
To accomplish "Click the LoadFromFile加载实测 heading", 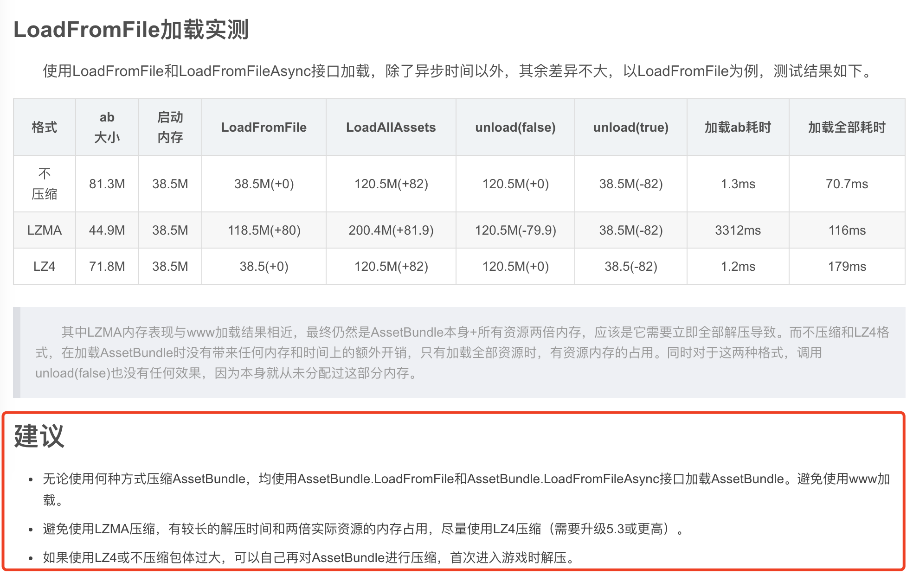I will click(131, 30).
